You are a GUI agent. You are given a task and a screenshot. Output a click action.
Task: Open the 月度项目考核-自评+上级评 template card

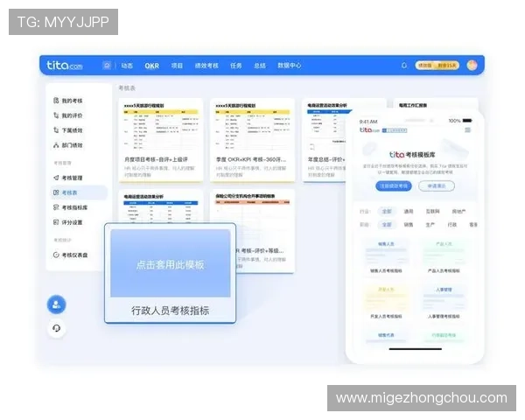coord(161,140)
